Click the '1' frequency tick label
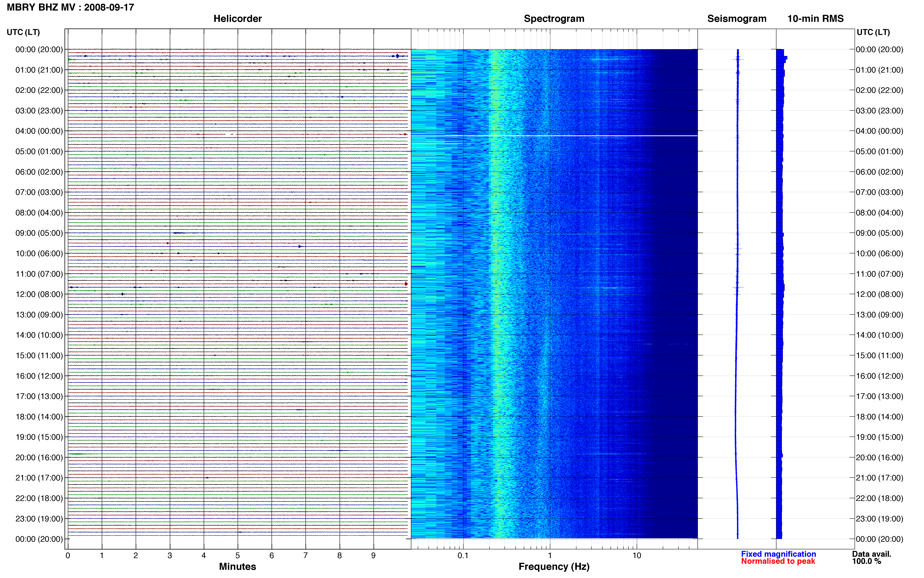924x578 pixels. 550,555
